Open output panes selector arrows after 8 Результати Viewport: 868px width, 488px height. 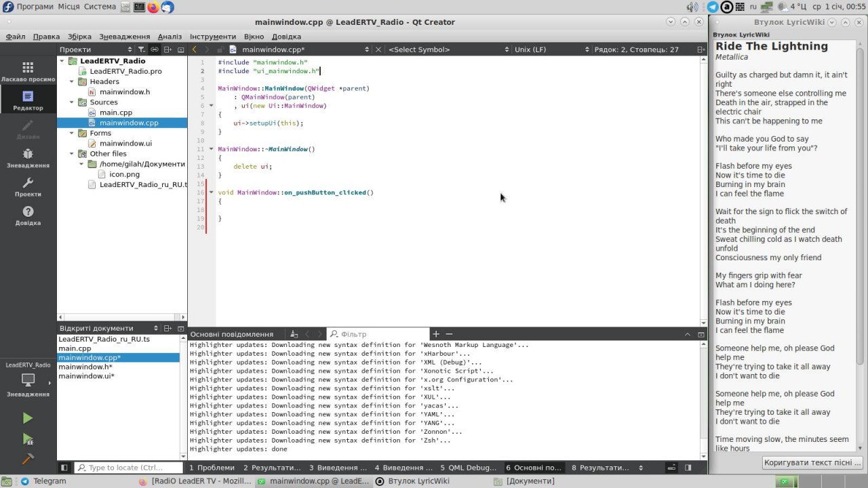tap(642, 468)
